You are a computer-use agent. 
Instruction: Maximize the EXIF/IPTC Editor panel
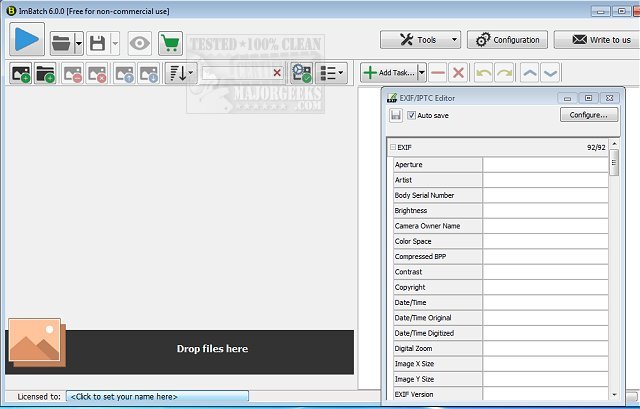[x=588, y=98]
